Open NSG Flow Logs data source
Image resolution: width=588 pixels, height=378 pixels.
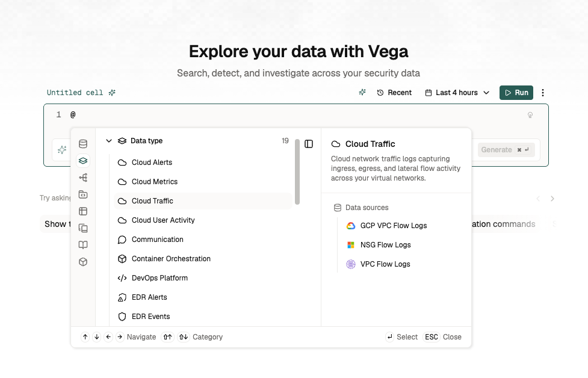tap(378, 245)
